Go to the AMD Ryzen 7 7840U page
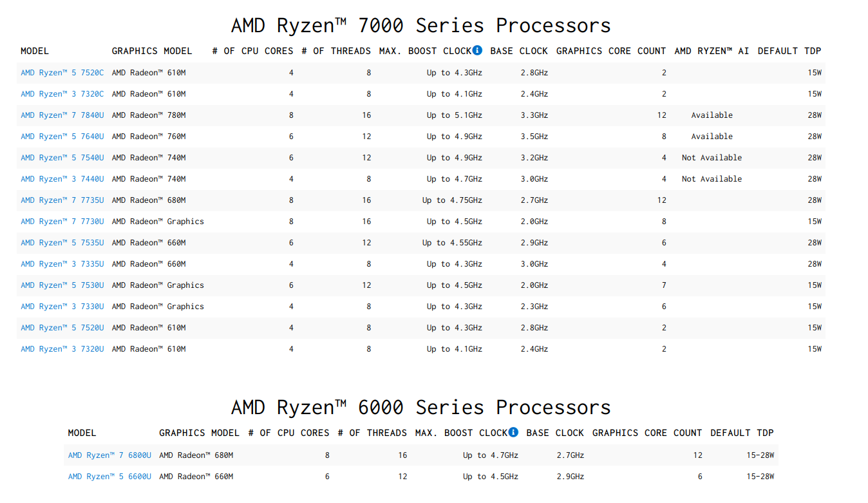The width and height of the screenshot is (868, 503). [x=62, y=115]
